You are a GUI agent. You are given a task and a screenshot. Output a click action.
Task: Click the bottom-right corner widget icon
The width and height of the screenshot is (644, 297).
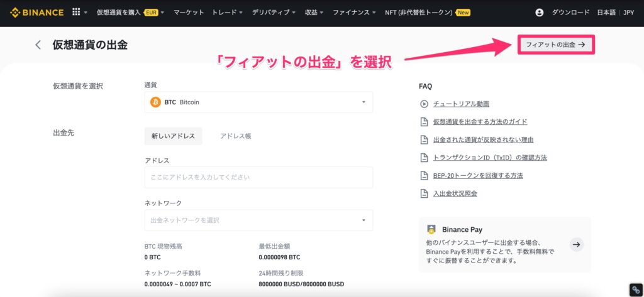[635, 289]
